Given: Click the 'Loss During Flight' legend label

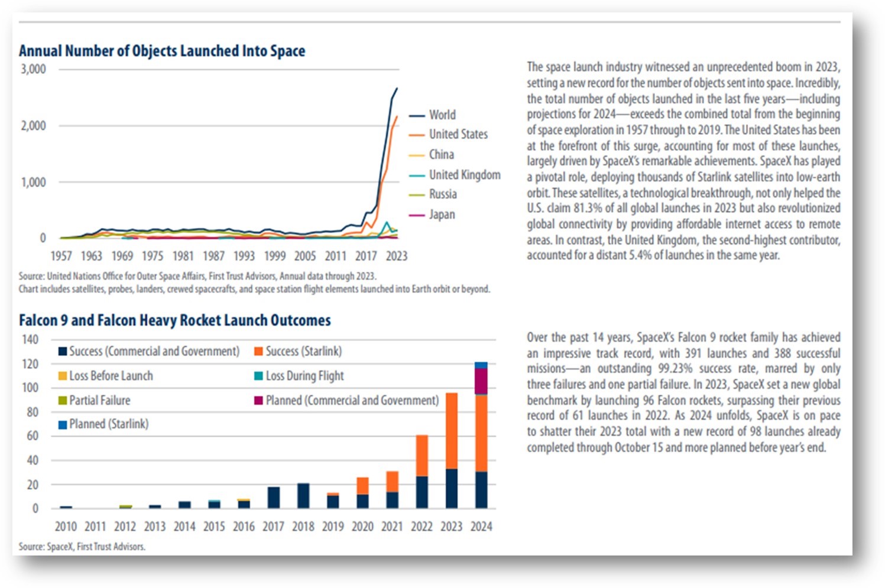Looking at the screenshot, I should point(304,376).
